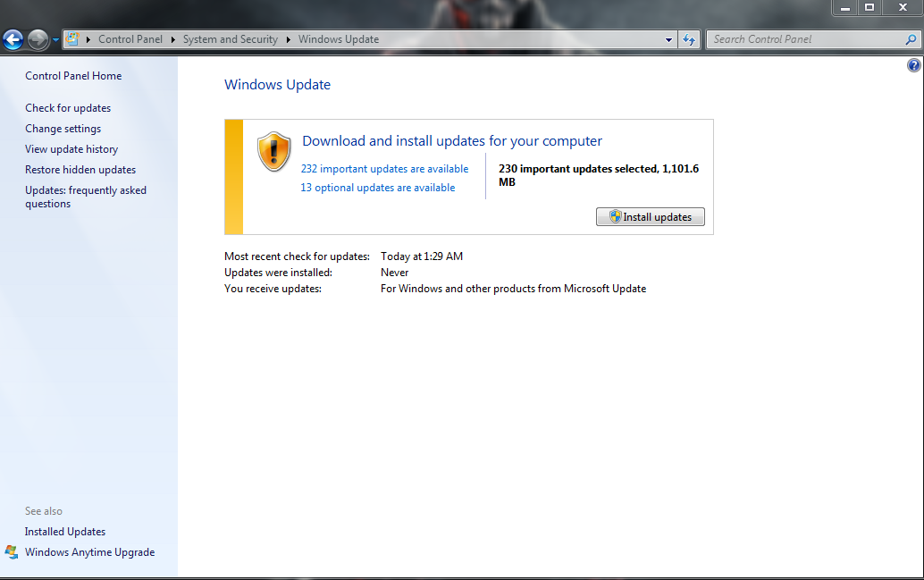Open 232 important updates are available link
This screenshot has width=924, height=580.
coord(385,169)
